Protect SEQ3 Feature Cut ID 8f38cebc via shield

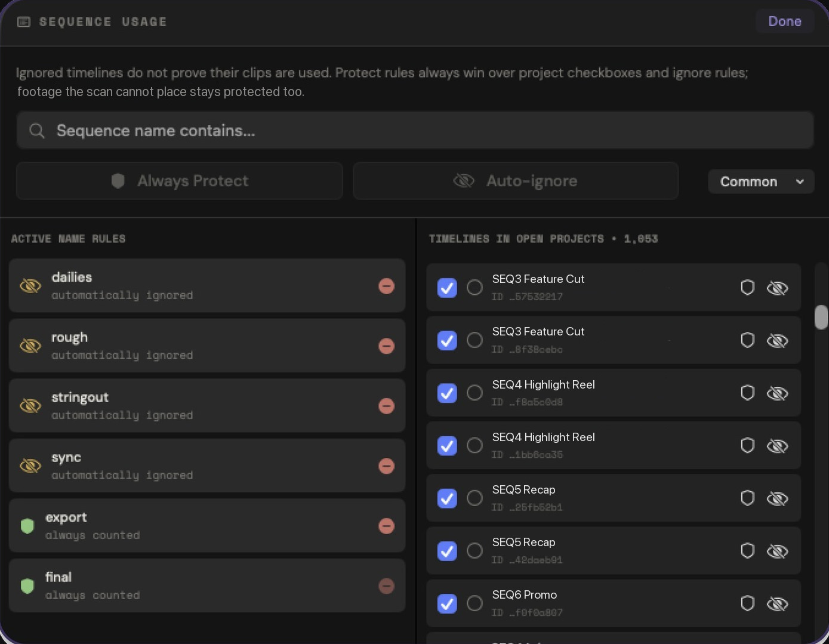(x=747, y=340)
